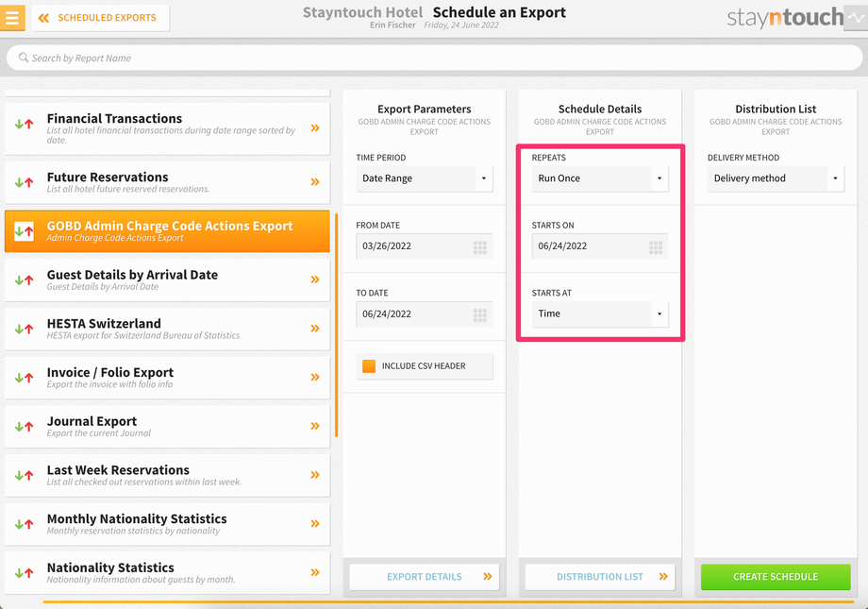Open HESTA Switzerland chevron arrow

pos(315,328)
